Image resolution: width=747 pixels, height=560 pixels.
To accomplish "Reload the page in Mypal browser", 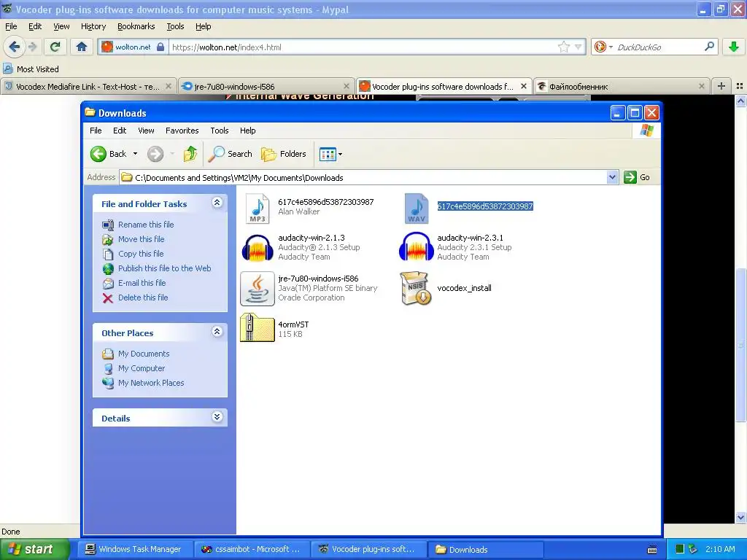I will pos(55,47).
